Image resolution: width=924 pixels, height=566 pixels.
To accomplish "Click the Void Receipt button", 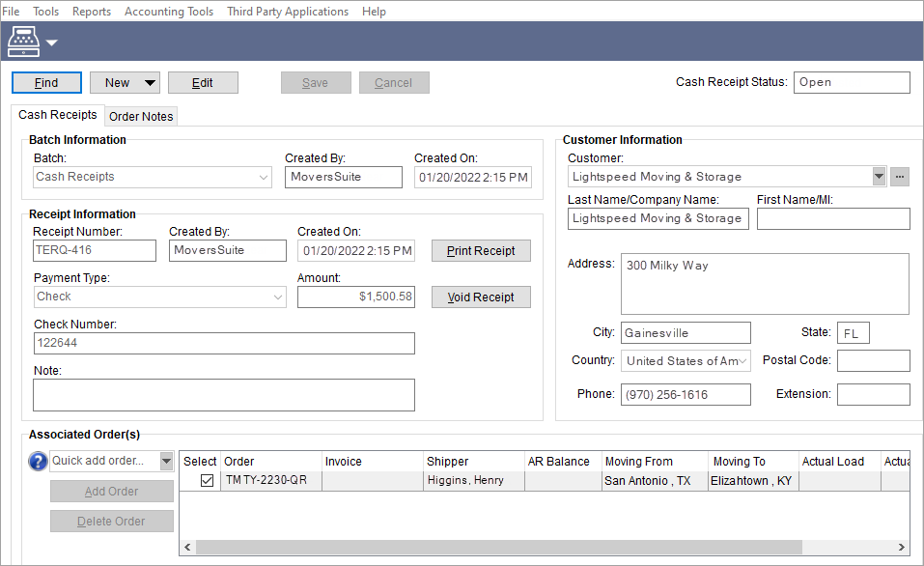I will point(481,297).
